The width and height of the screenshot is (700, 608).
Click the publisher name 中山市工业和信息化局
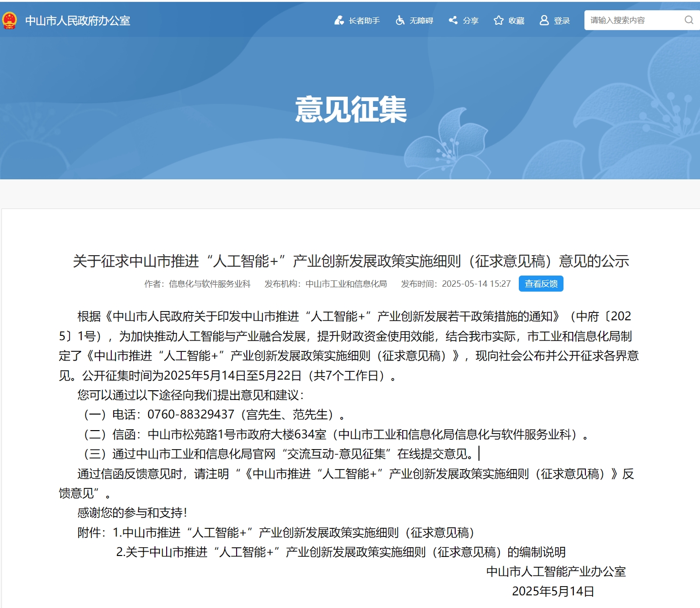click(346, 284)
